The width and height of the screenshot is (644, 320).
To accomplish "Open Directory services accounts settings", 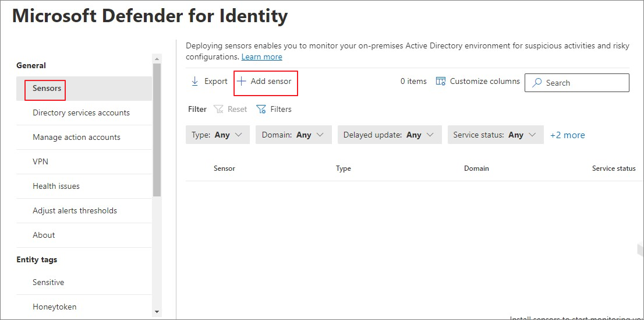I will 84,112.
